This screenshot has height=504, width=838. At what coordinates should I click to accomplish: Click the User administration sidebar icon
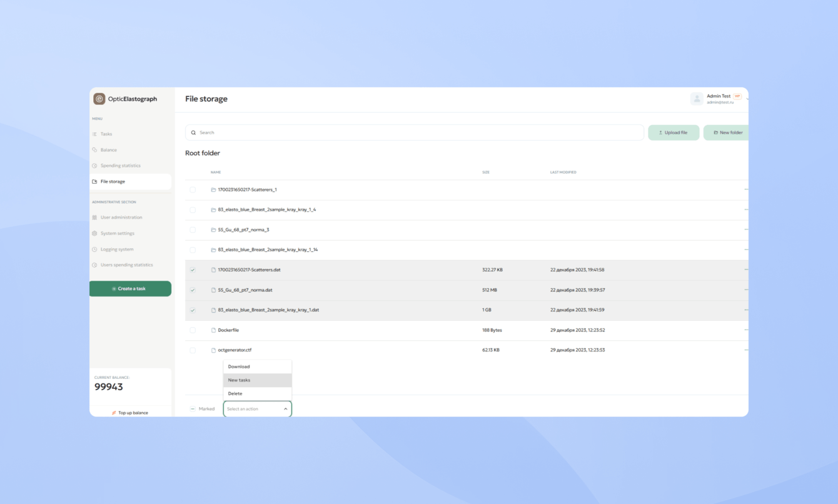click(94, 218)
